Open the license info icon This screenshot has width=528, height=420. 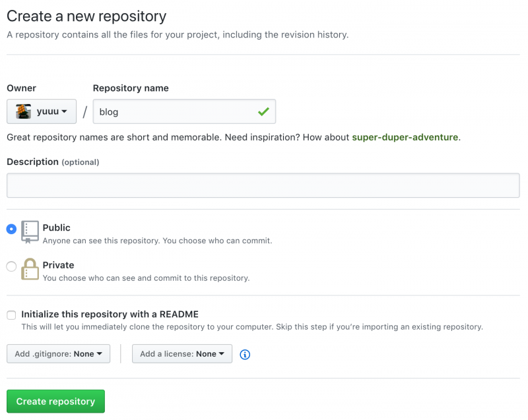pos(245,354)
